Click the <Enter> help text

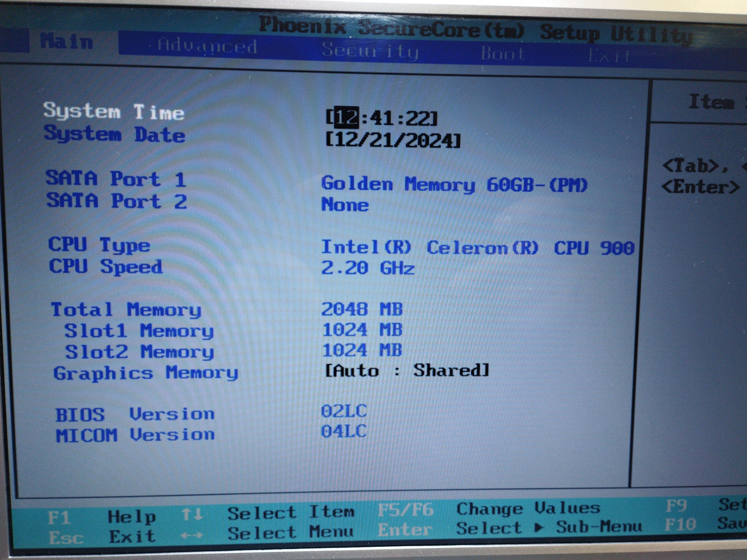tap(700, 187)
